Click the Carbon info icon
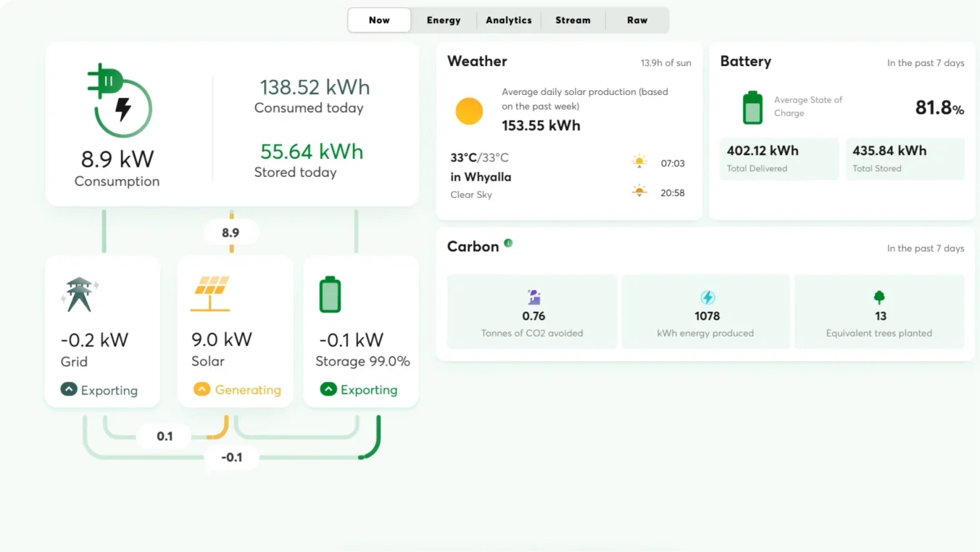980x552 pixels. (x=508, y=243)
